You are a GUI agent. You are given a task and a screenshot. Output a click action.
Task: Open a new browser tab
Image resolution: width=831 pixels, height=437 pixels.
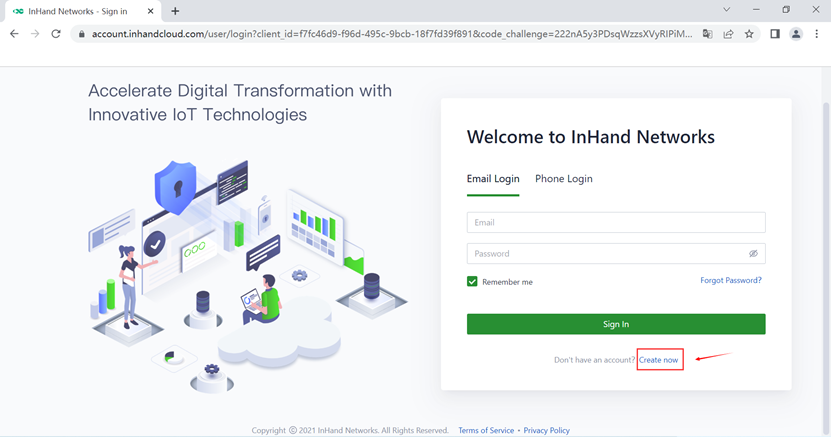coord(175,11)
